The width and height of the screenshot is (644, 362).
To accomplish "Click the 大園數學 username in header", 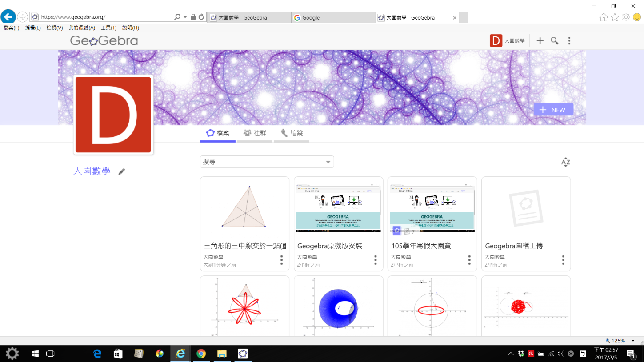I will pos(514,41).
